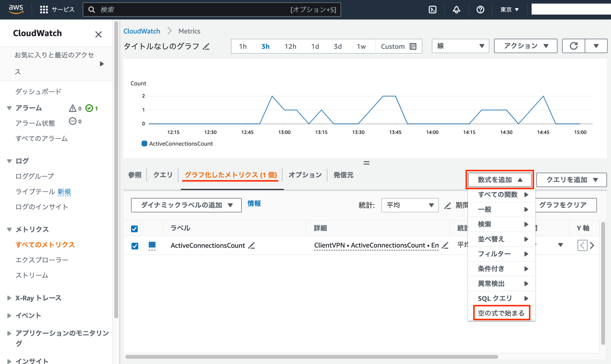Open the 統計 平均 dropdown

coord(410,205)
